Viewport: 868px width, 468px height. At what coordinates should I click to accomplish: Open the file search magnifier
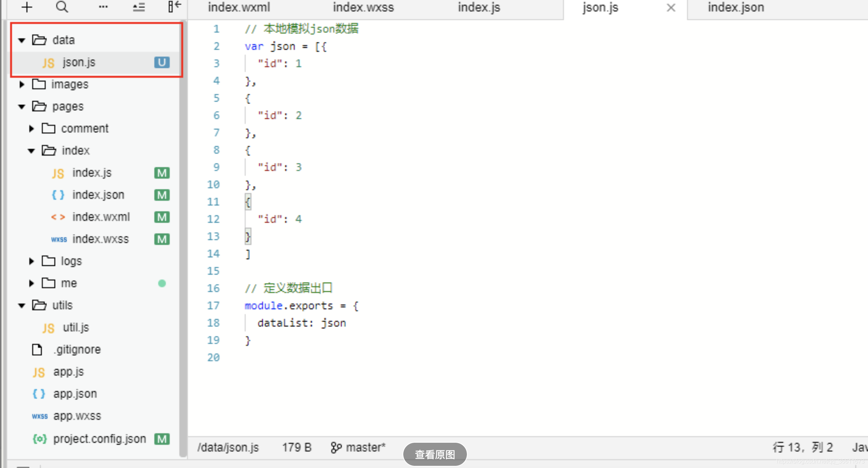click(x=62, y=7)
